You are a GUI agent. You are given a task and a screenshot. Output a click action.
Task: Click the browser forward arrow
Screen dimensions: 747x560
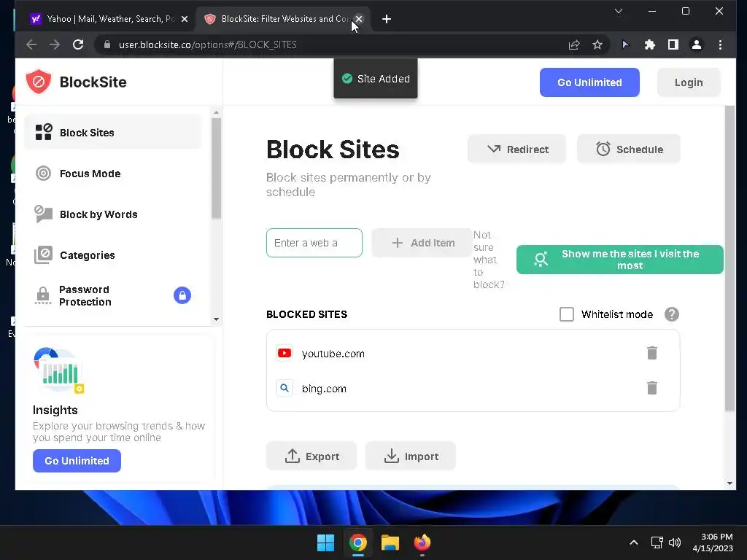55,44
